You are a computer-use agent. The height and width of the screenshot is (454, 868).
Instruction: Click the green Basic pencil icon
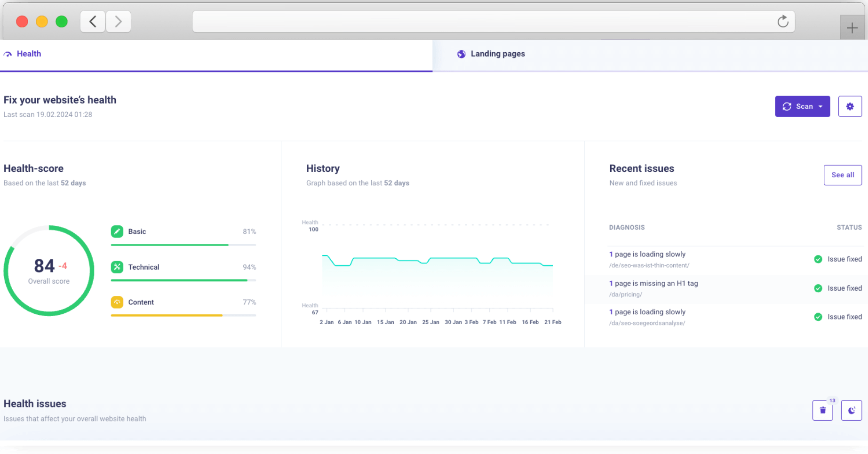[117, 231]
